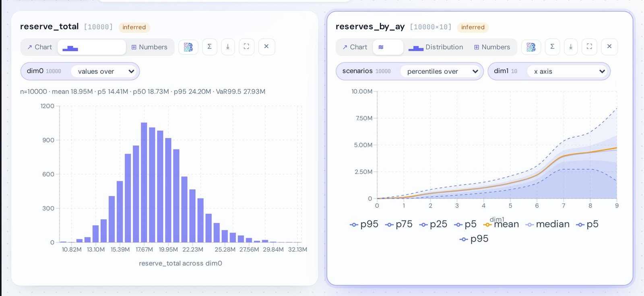Image resolution: width=644 pixels, height=296 pixels.
Task: Toggle the median series in the legend
Action: point(548,224)
